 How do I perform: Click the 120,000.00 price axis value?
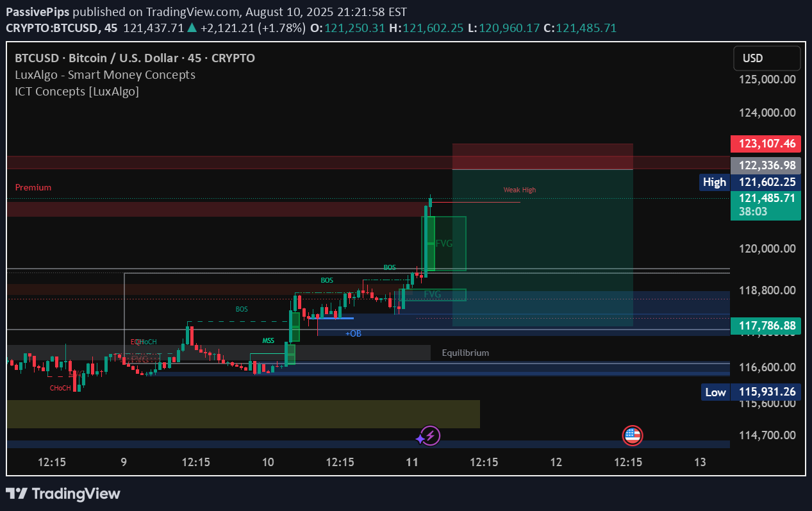[767, 248]
